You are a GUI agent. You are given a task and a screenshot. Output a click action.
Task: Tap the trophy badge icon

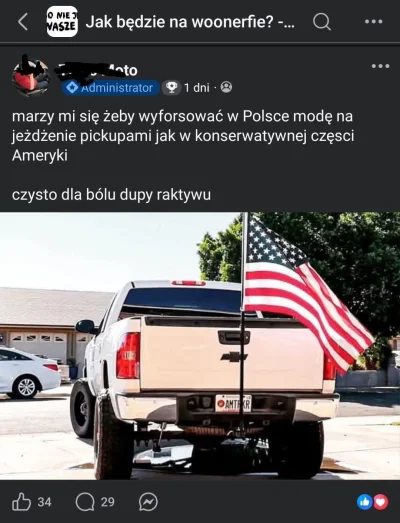click(x=171, y=88)
